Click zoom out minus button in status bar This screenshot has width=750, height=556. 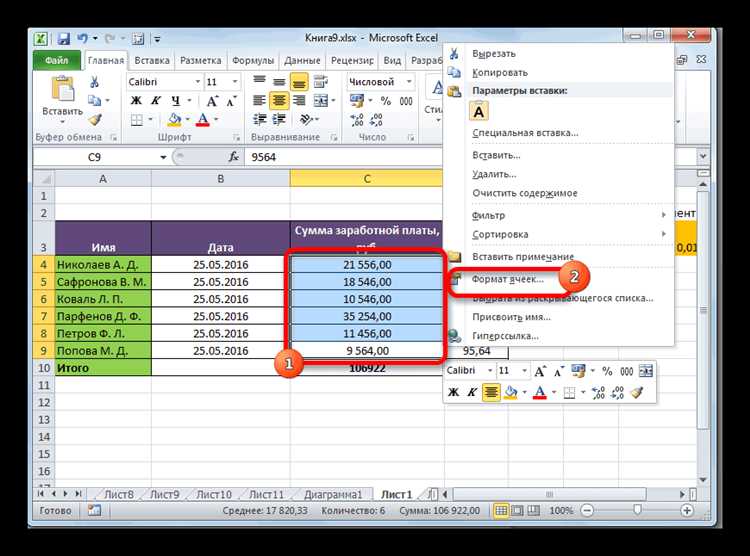[587, 511]
